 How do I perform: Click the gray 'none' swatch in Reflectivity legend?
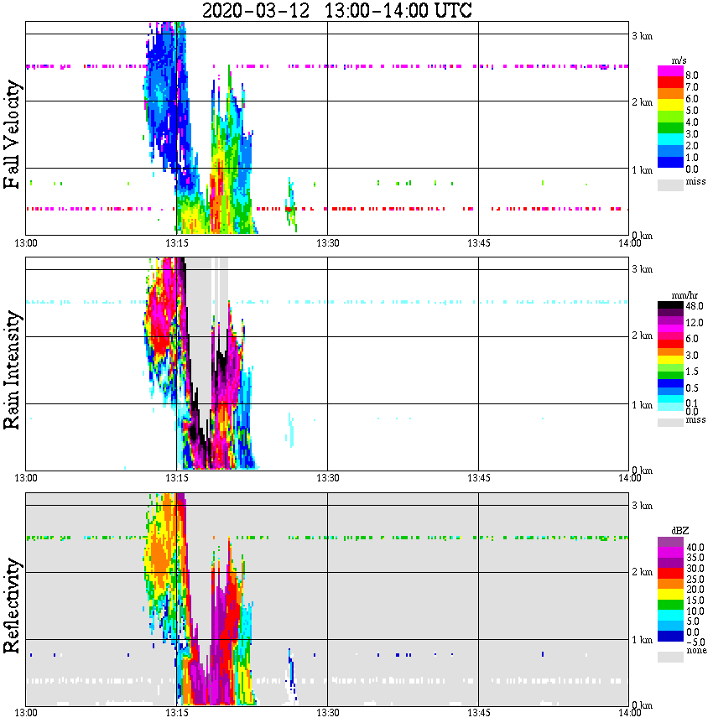click(670, 657)
